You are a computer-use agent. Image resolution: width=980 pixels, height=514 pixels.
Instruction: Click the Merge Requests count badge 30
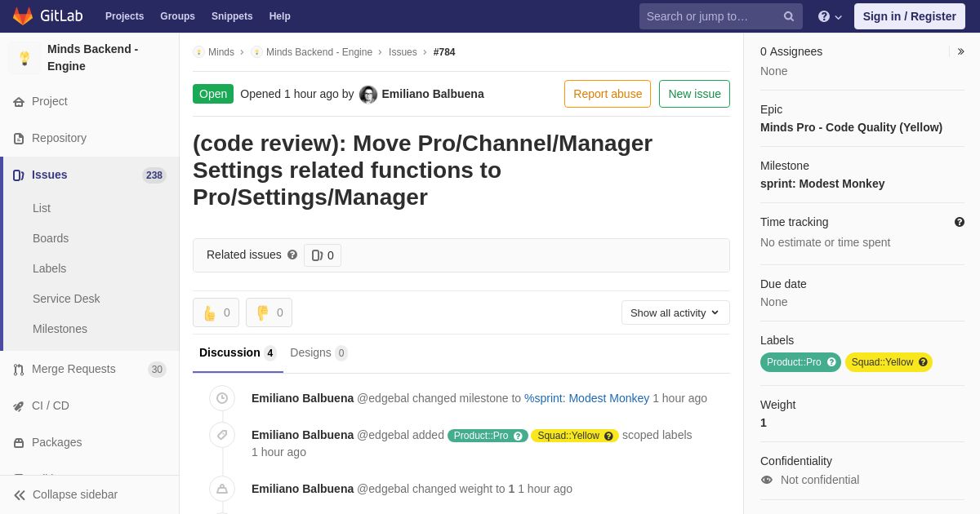pos(157,370)
